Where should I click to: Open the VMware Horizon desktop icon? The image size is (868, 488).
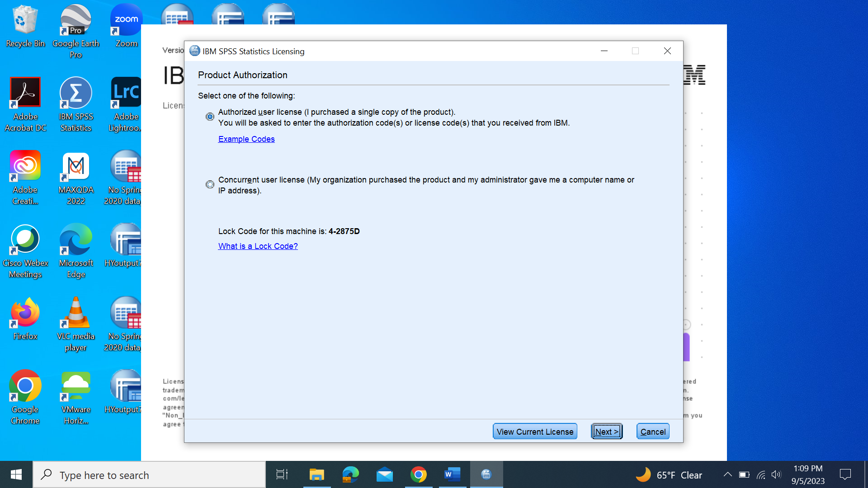[75, 398]
